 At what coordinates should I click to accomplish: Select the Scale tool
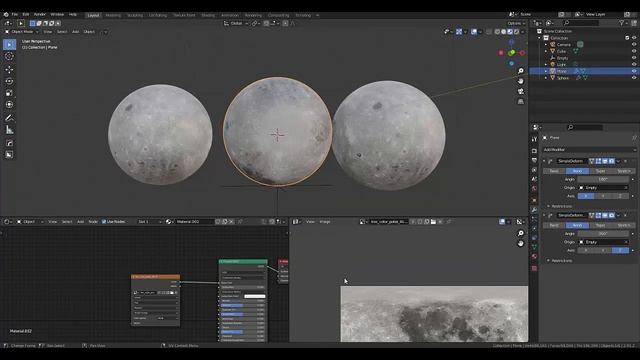tap(9, 93)
